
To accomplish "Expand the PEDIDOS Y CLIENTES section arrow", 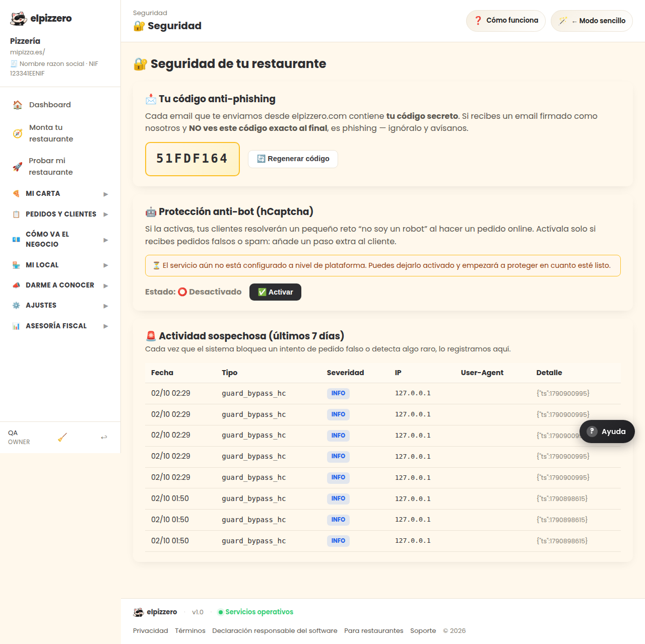I will pos(106,214).
